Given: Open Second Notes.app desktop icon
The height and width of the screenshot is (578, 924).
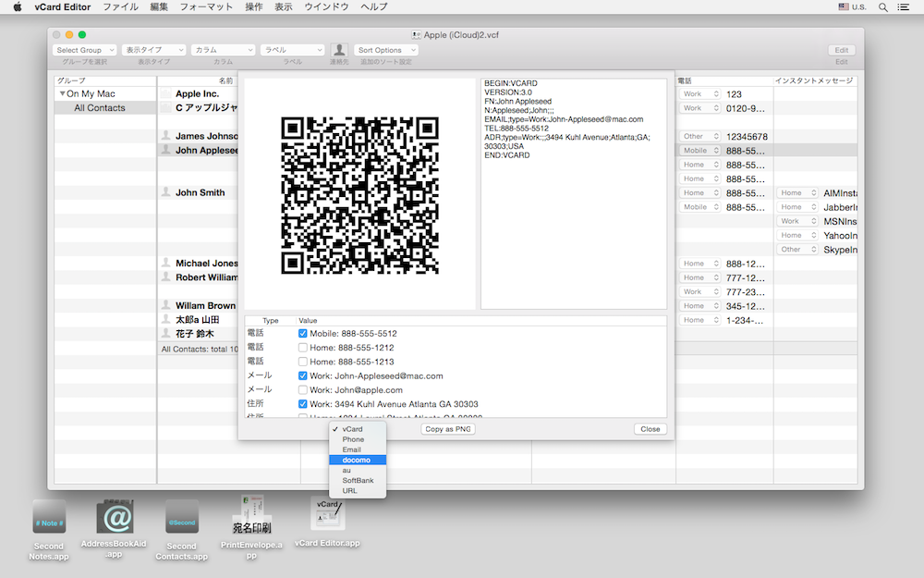Looking at the screenshot, I should pos(49,518).
